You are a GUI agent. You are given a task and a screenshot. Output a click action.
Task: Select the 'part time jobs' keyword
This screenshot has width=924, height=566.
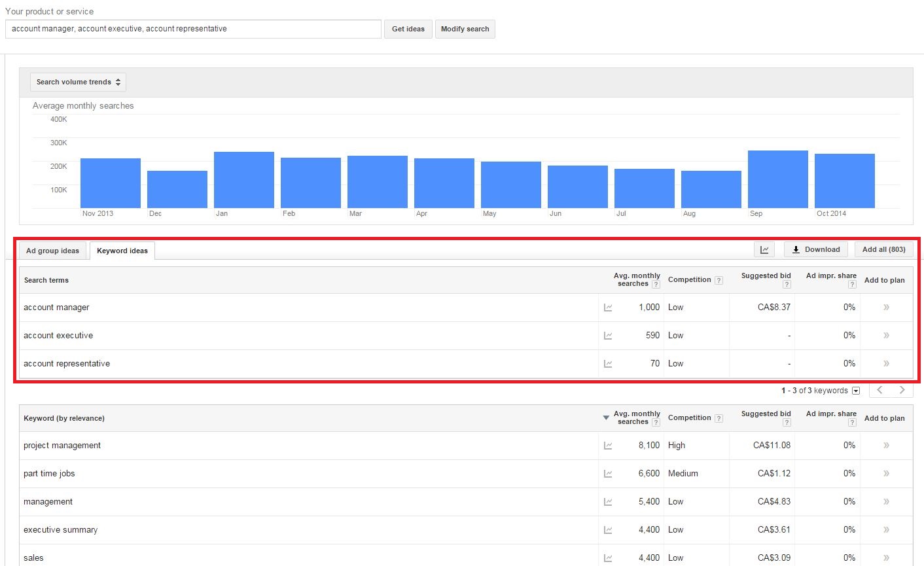point(49,474)
